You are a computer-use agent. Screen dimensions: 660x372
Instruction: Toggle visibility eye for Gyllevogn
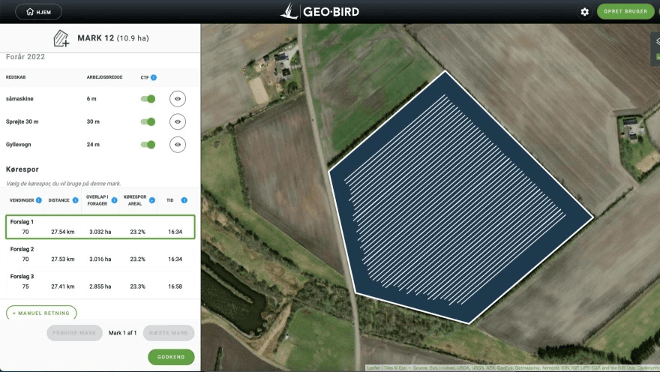178,144
